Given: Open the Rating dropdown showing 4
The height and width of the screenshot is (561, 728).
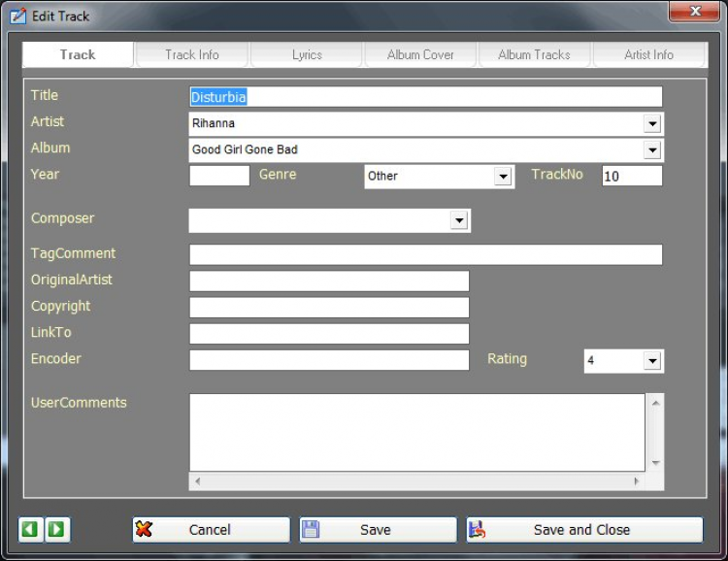Looking at the screenshot, I should 652,361.
